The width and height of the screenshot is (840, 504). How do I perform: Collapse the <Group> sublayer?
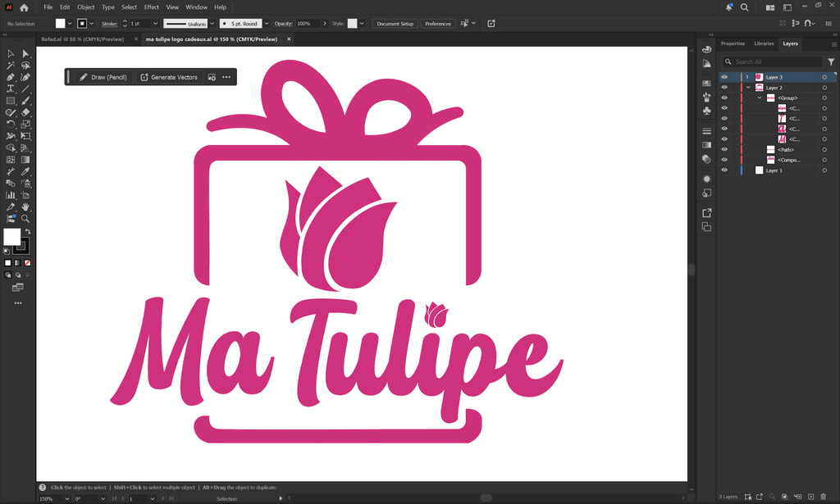click(760, 98)
